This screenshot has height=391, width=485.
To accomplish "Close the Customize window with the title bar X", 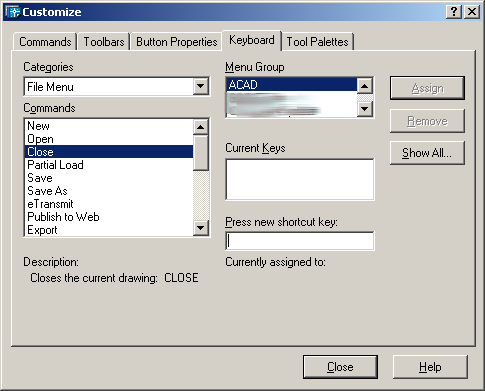I will point(472,12).
